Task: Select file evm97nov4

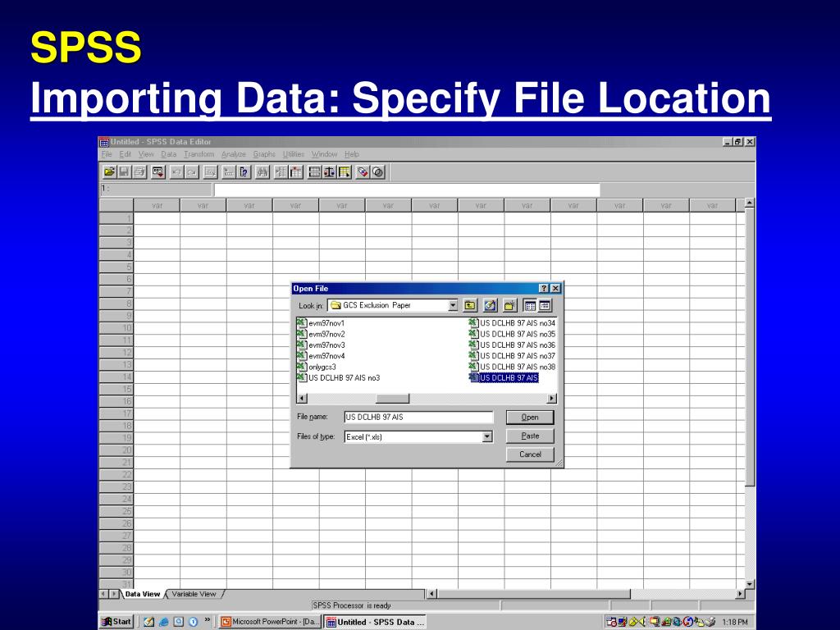Action: [x=322, y=356]
